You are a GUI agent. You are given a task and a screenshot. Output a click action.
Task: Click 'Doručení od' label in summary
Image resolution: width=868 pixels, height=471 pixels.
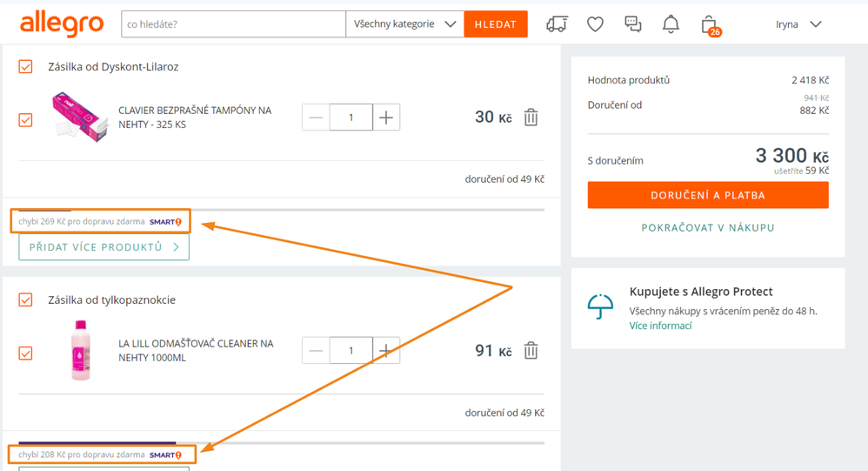click(614, 104)
